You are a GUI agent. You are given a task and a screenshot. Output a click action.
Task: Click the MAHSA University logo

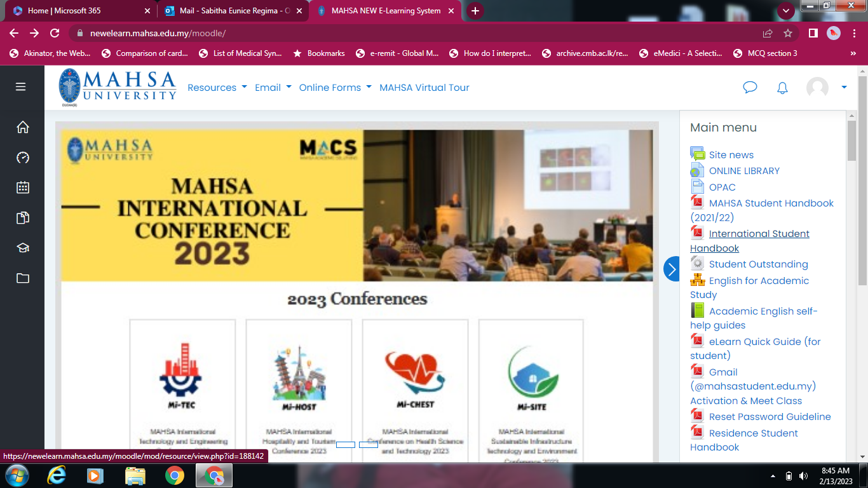coord(118,87)
